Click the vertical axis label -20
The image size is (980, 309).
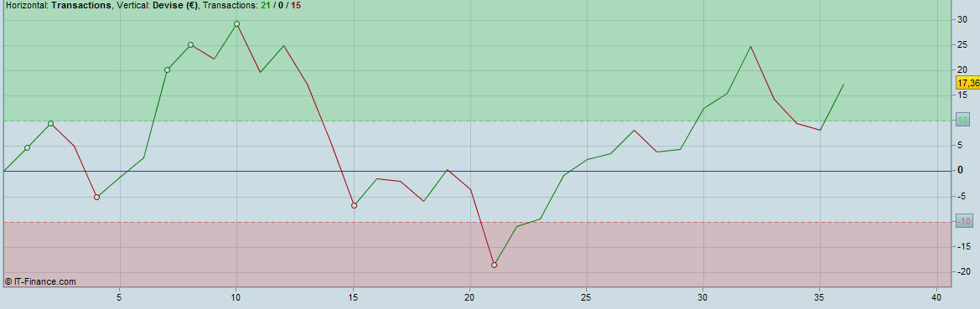pos(964,271)
